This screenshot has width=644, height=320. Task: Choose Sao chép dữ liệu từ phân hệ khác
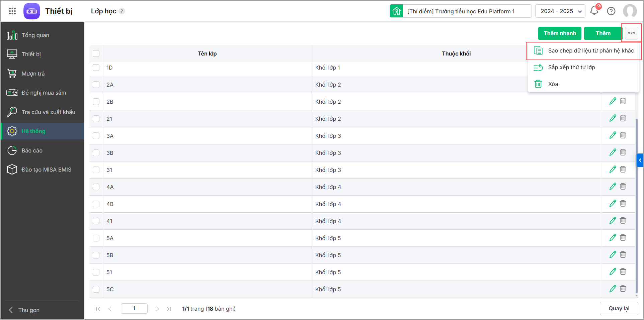coord(583,51)
